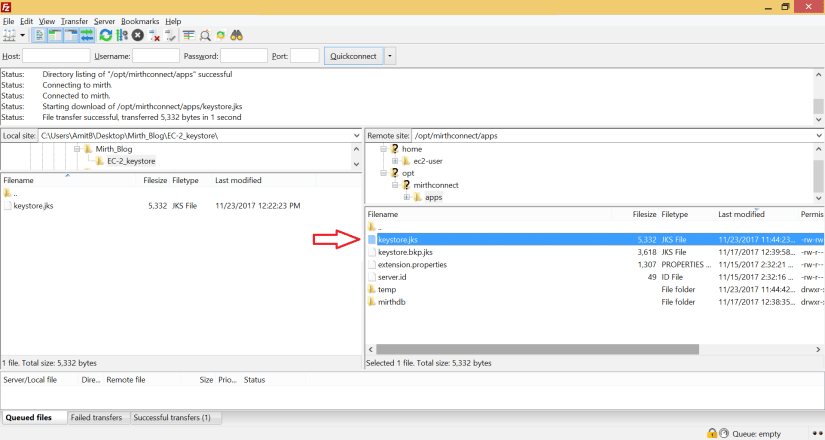The height and width of the screenshot is (440, 825).
Task: Open the Quickconnect history dropdown arrow
Action: coord(390,56)
